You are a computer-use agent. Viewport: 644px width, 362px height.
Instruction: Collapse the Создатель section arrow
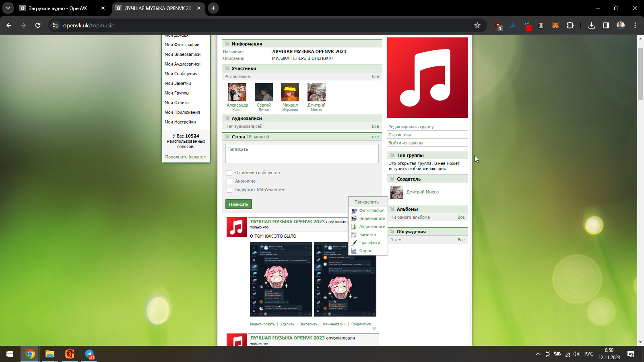[x=392, y=179]
